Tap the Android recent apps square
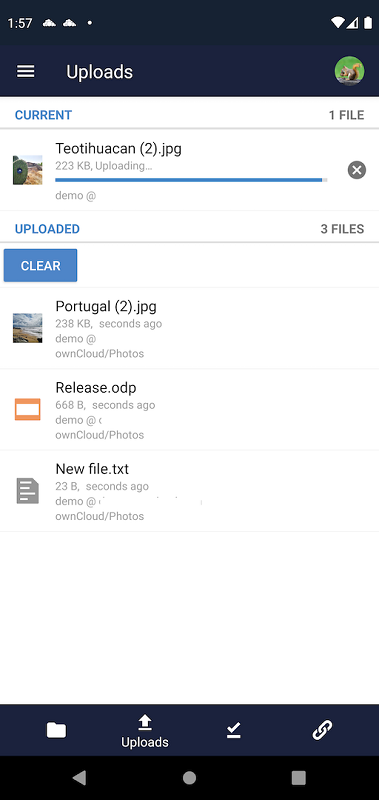Screen dimensions: 379x800 coord(298,778)
